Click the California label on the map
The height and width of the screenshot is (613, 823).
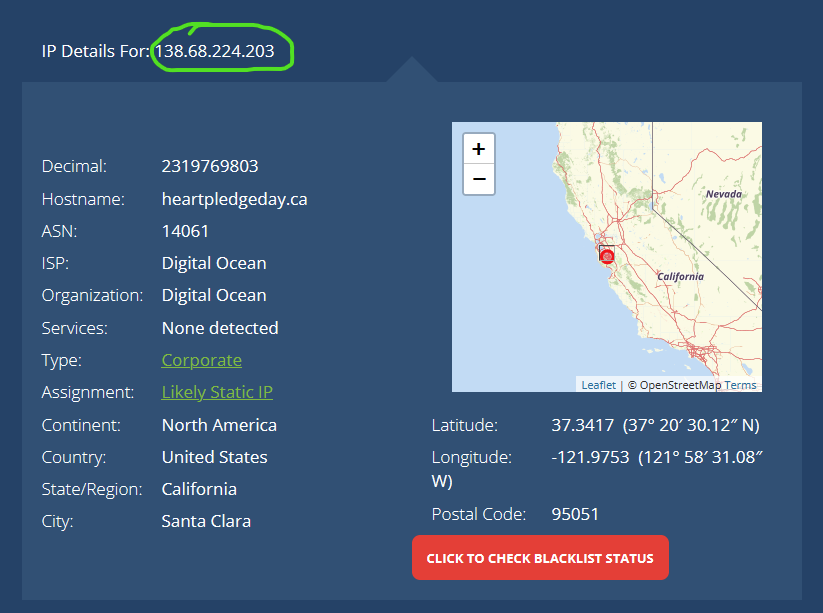681,277
